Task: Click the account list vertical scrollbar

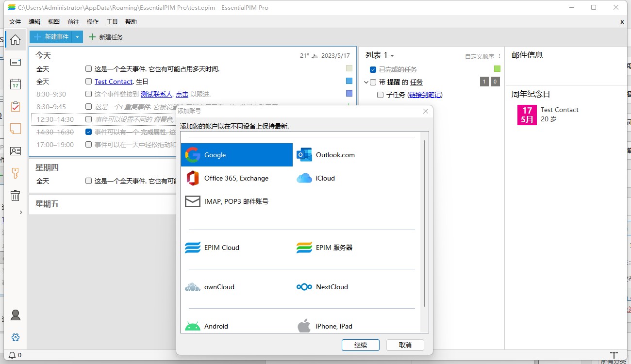Action: (x=424, y=223)
